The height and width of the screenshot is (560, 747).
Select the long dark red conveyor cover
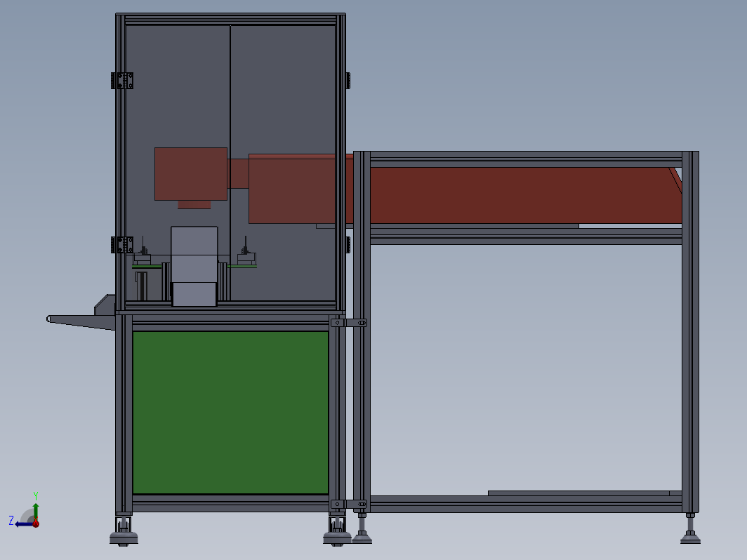pyautogui.click(x=526, y=195)
